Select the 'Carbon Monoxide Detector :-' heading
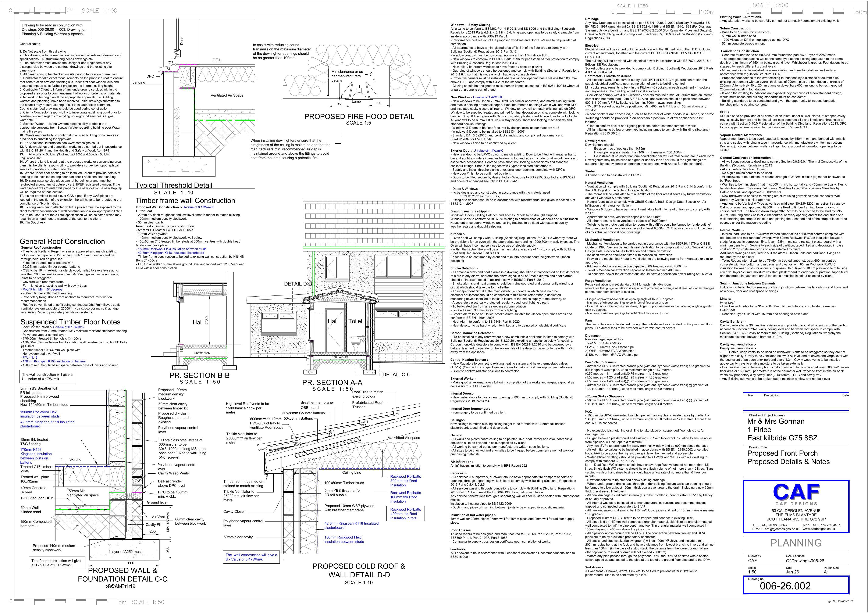 (x=472, y=333)
